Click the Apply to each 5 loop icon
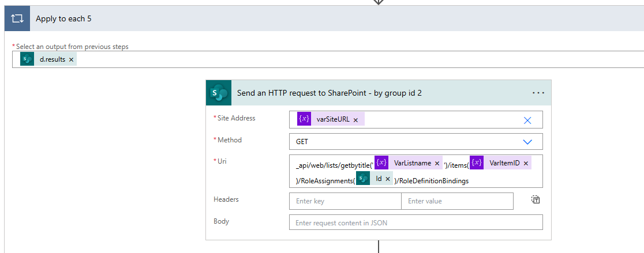Image resolution: width=644 pixels, height=253 pixels. pyautogui.click(x=17, y=19)
